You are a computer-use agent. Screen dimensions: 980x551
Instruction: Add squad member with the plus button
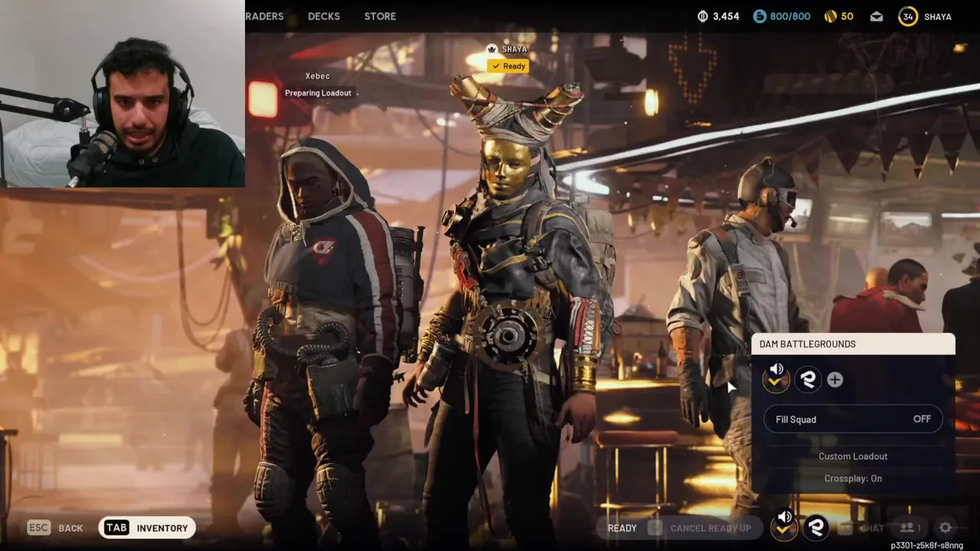[x=835, y=380]
